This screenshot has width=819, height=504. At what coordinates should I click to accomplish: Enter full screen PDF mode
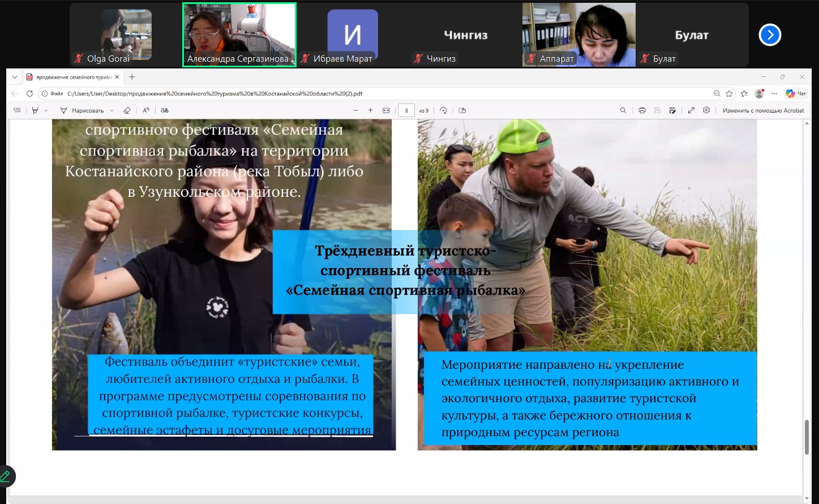[x=691, y=110]
